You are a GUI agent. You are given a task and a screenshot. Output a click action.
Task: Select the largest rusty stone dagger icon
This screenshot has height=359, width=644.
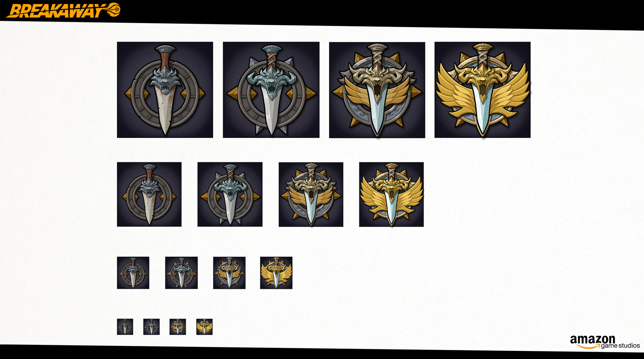click(x=165, y=90)
